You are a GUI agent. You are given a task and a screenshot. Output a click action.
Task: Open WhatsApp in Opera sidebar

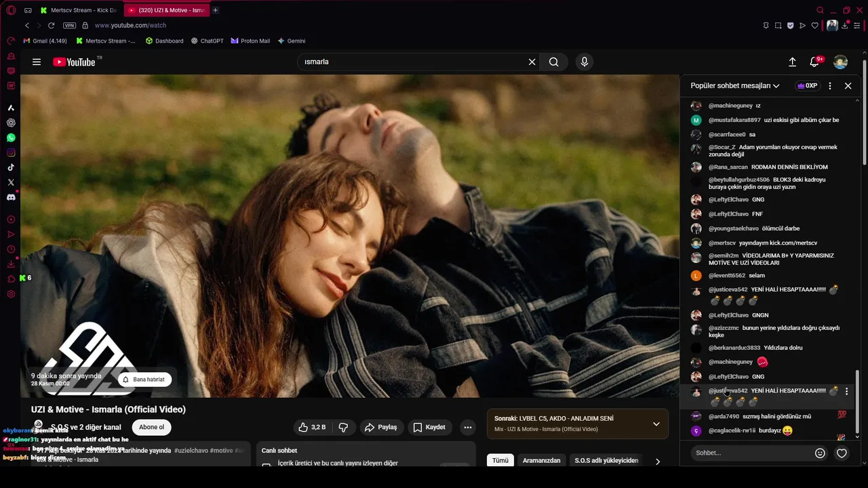[11, 138]
